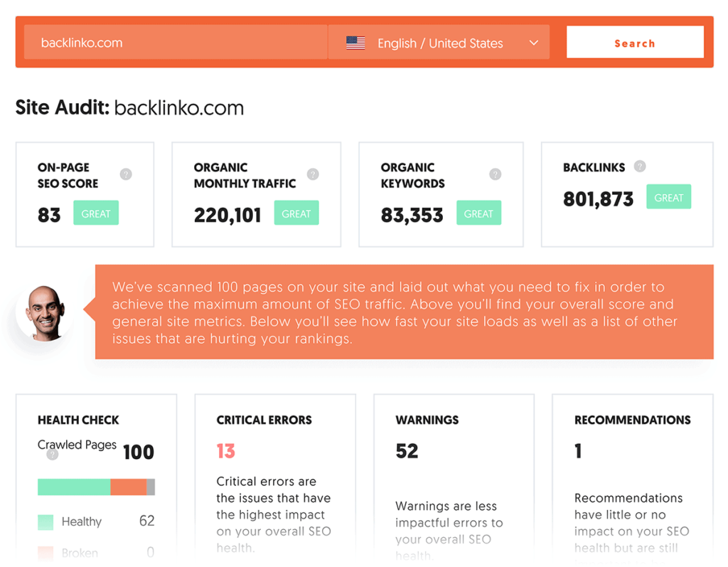Open the Critical Errors count 13
The height and width of the screenshot is (567, 728).
click(x=226, y=451)
